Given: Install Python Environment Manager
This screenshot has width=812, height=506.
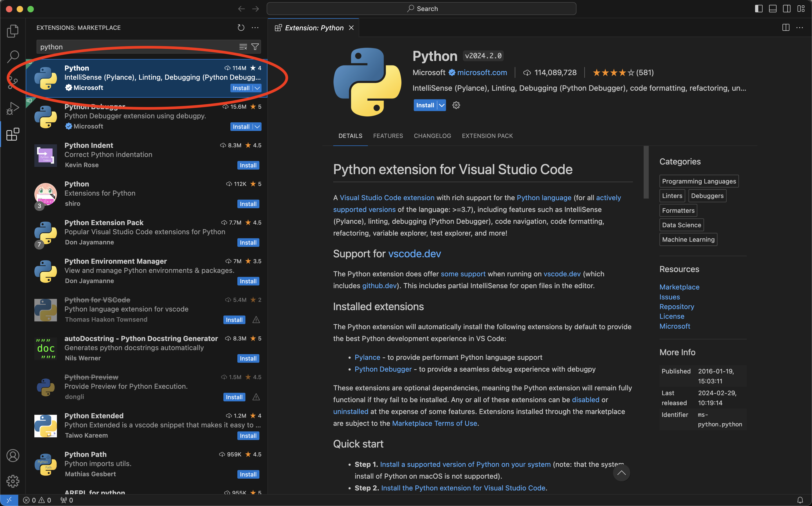Looking at the screenshot, I should click(248, 281).
